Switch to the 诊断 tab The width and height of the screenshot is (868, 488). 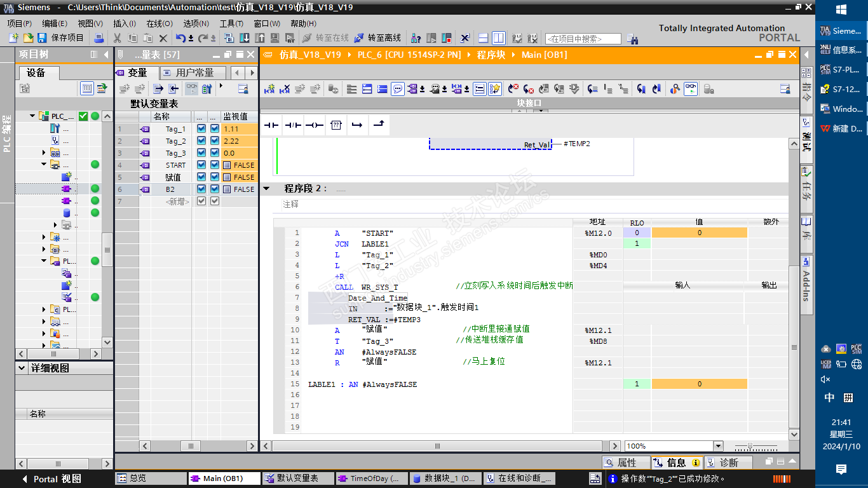click(728, 463)
